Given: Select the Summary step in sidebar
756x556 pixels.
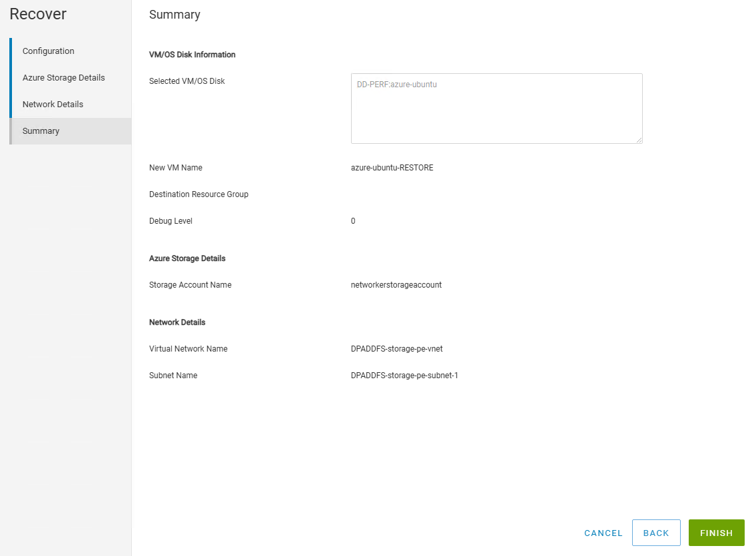Looking at the screenshot, I should tap(41, 131).
